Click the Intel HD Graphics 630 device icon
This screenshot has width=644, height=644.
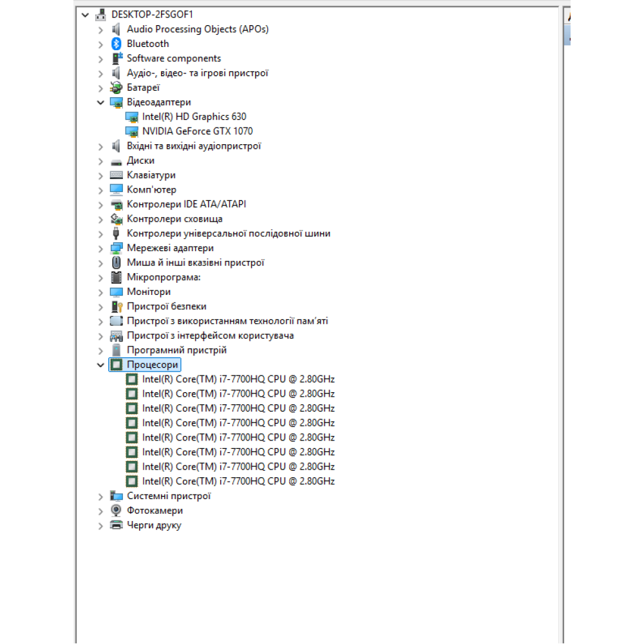pyautogui.click(x=131, y=117)
